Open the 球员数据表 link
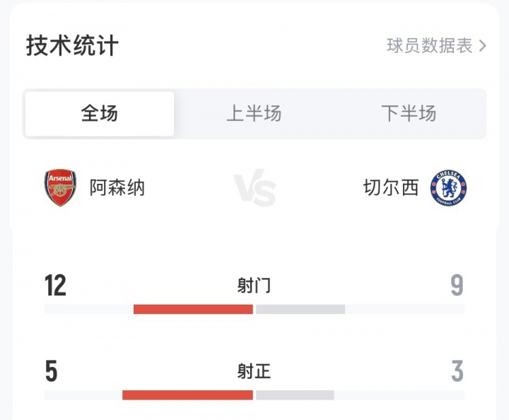This screenshot has height=420, width=509. point(429,46)
